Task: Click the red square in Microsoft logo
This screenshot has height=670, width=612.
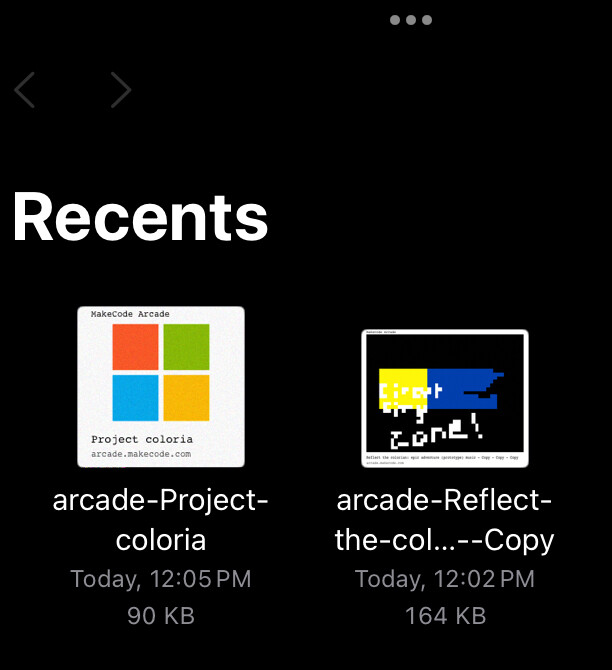Action: [135, 347]
